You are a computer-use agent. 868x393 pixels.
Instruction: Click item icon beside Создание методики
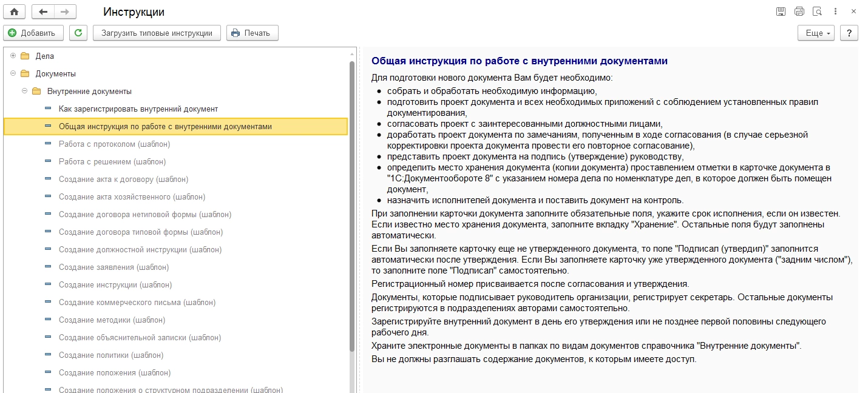click(48, 320)
